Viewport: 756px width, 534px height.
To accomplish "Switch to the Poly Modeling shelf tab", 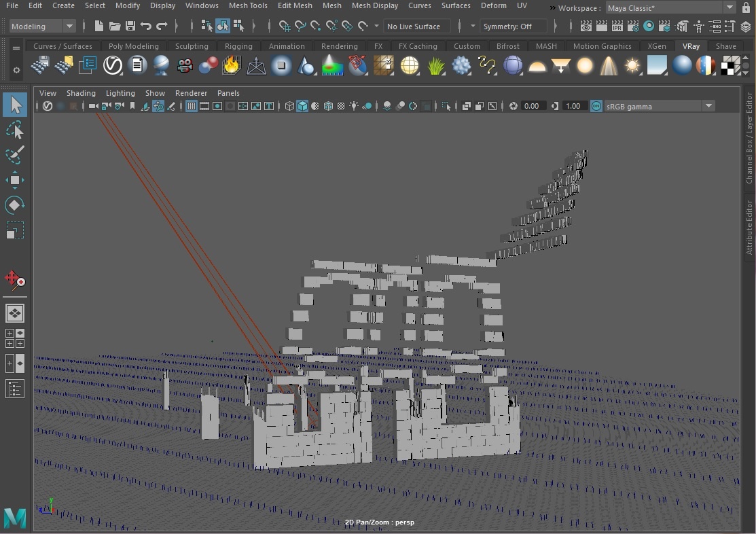I will [133, 46].
